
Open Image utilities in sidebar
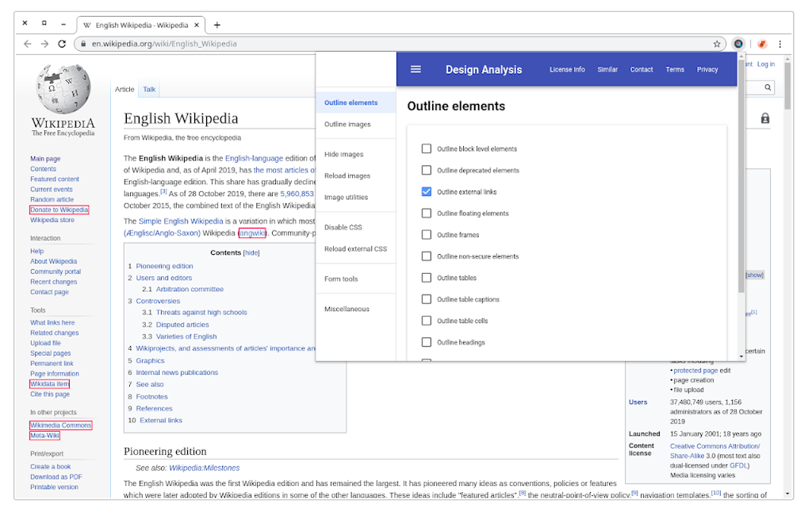tap(356, 198)
